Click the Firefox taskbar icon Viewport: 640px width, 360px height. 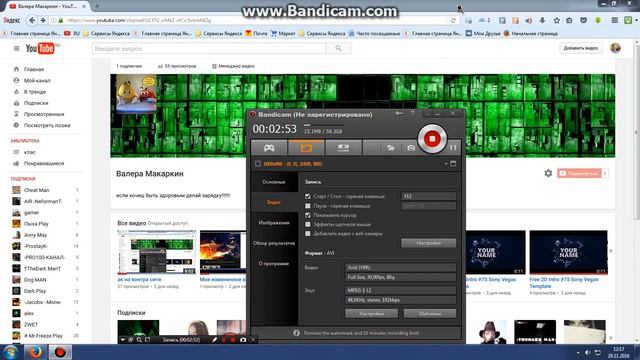(36, 352)
